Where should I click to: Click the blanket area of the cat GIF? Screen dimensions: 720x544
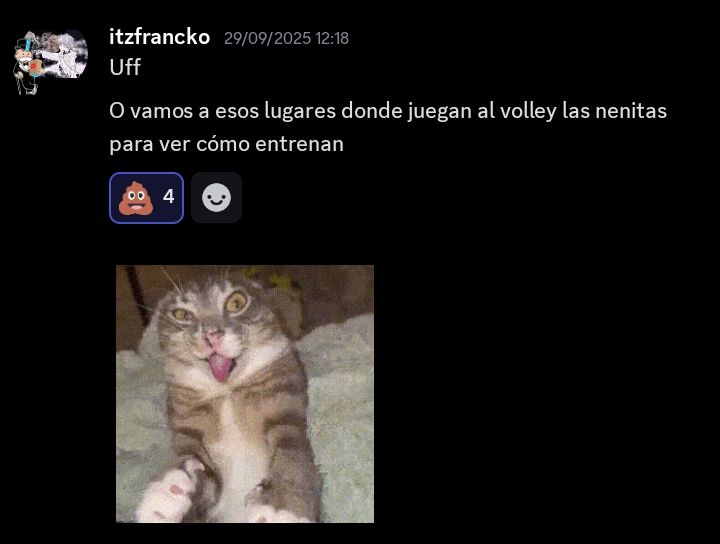click(x=340, y=413)
